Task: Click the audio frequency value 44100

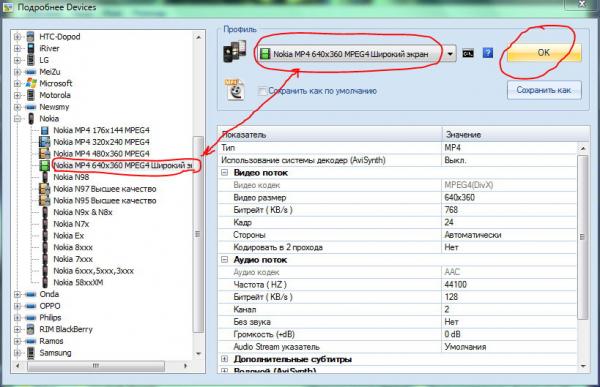Action: coord(455,284)
